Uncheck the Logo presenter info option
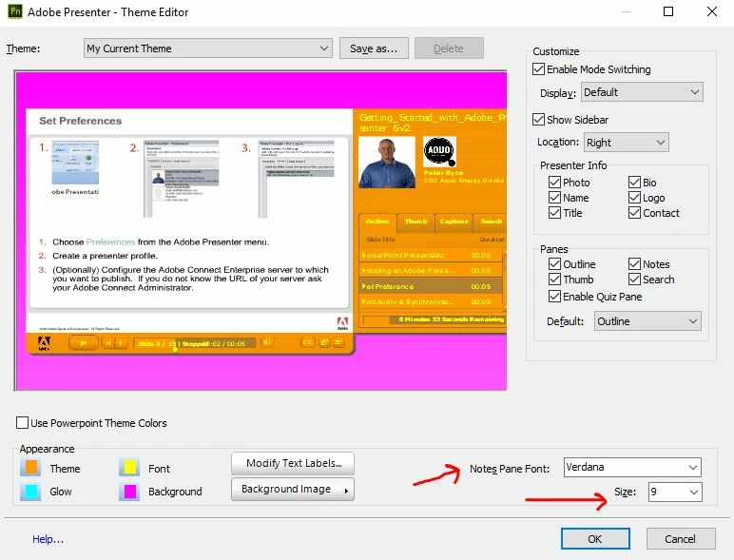 pyautogui.click(x=634, y=197)
